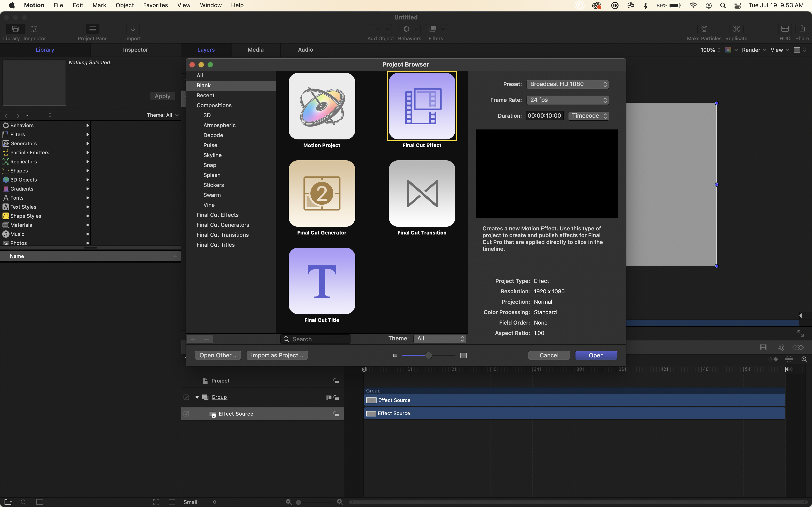Image resolution: width=812 pixels, height=507 pixels.
Task: Click the Import as Project button
Action: pyautogui.click(x=277, y=355)
